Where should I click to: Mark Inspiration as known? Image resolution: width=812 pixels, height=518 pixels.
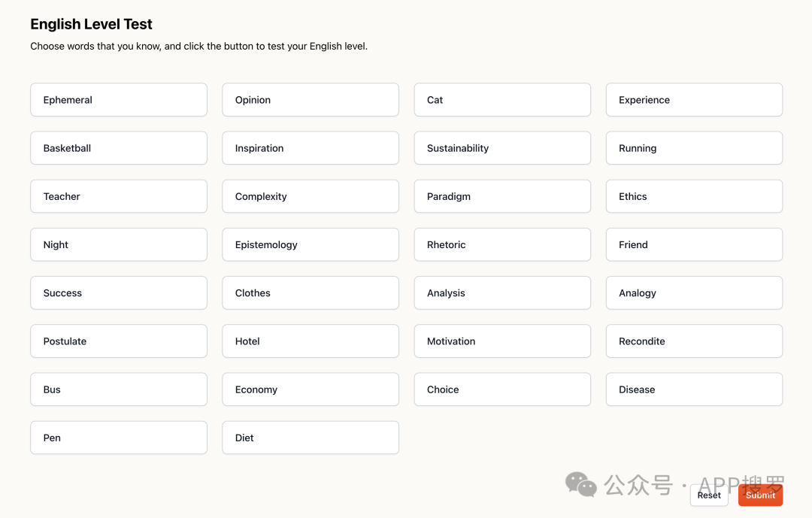[311, 148]
